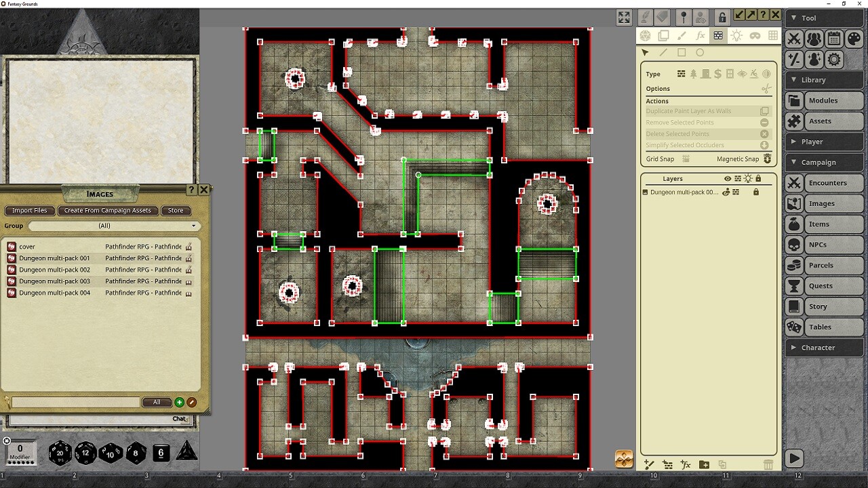
Task: Select Dungeon multi-pack 002 in the image list
Action: tap(53, 269)
